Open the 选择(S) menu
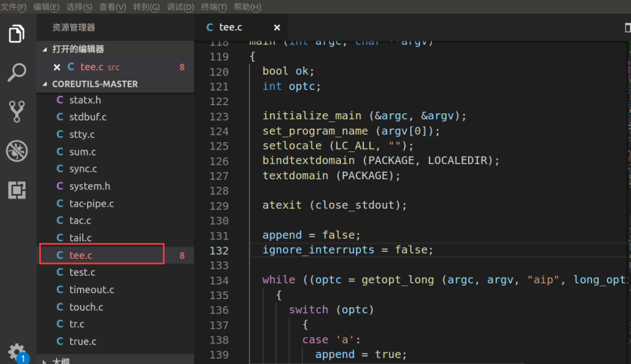The image size is (631, 364). click(79, 7)
